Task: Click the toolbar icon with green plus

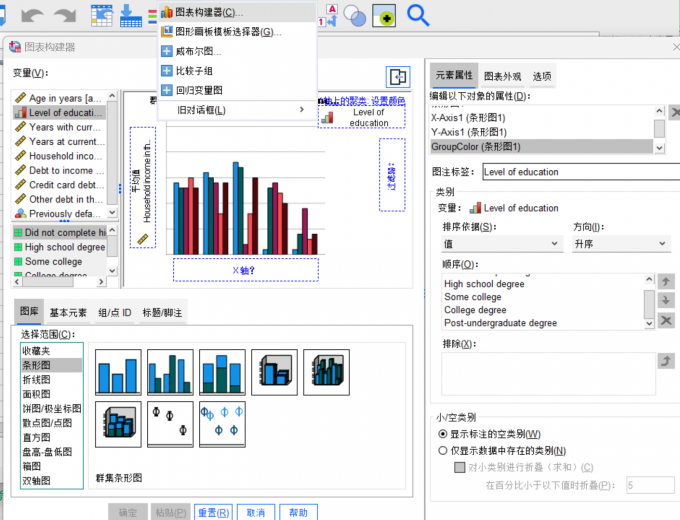Action: click(x=384, y=16)
